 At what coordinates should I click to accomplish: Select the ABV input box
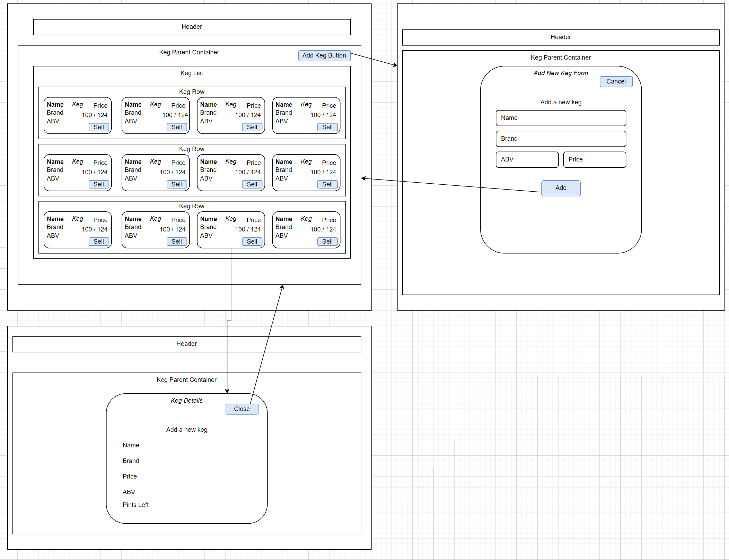527,159
